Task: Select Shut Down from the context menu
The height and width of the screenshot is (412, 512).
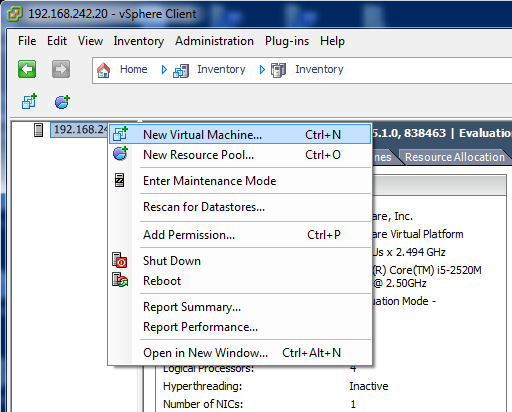Action: point(240,261)
